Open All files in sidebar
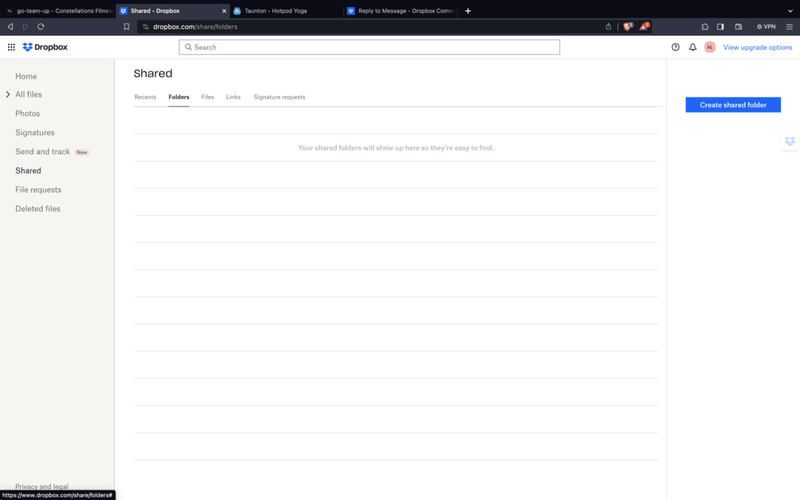 [29, 94]
